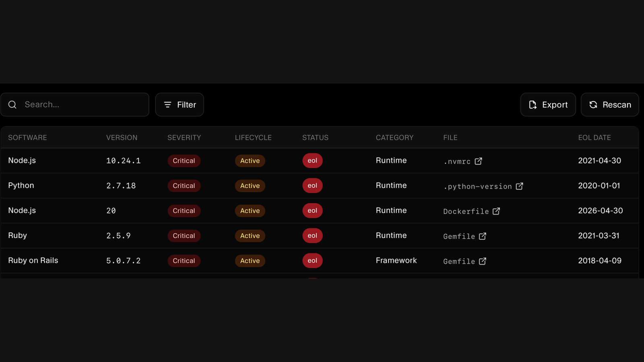The width and height of the screenshot is (644, 362).
Task: Click the SEVERITY column header
Action: point(184,138)
